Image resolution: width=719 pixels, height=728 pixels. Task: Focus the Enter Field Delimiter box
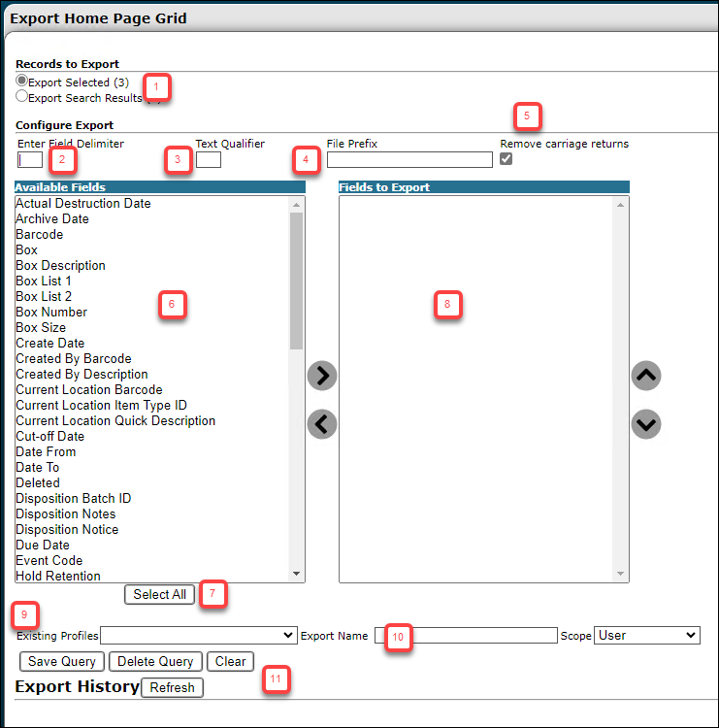pyautogui.click(x=30, y=159)
